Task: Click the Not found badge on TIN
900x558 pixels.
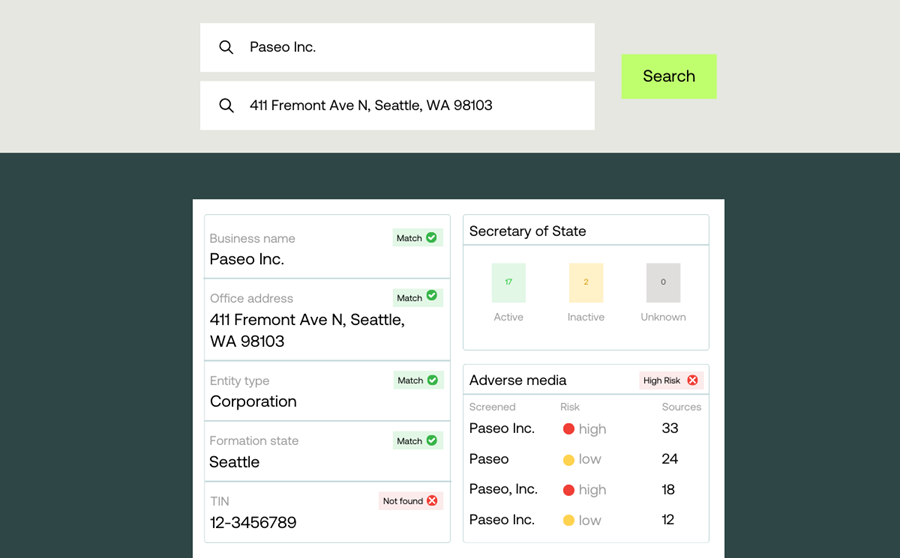Action: point(410,501)
